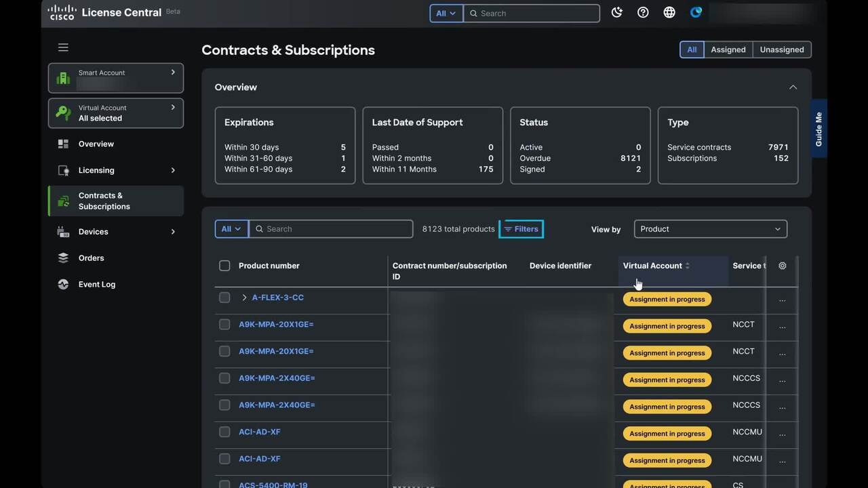Click the Cisco logo in header
Screen dimensions: 868x488
tap(62, 12)
